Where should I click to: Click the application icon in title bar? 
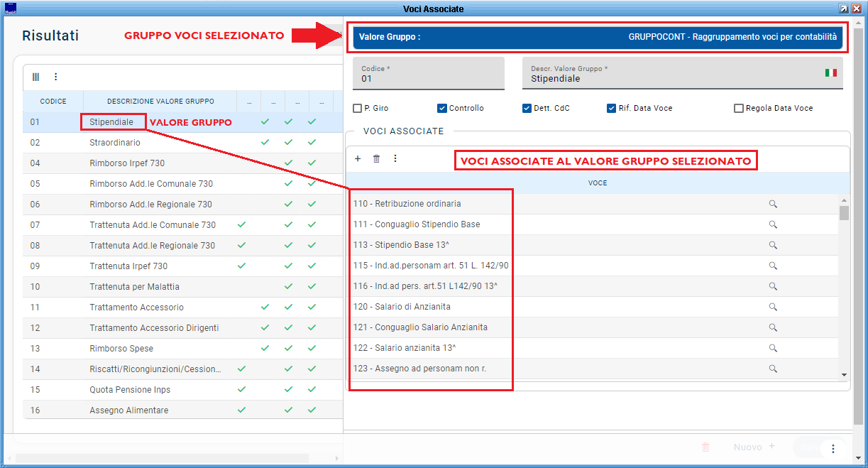11,9
